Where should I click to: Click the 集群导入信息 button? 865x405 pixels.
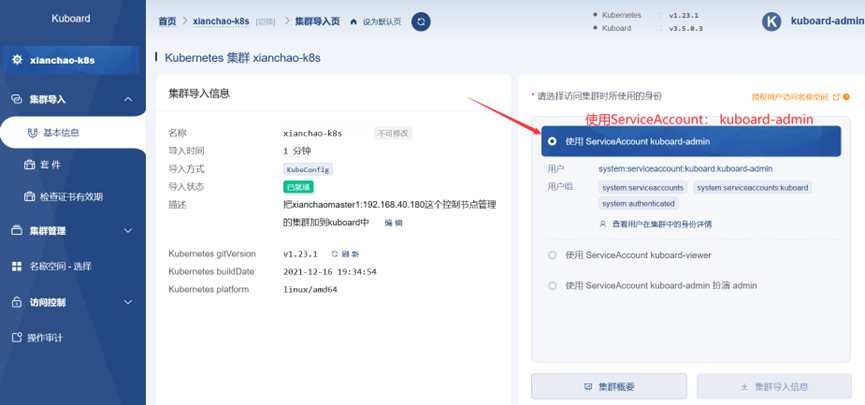[x=774, y=386]
